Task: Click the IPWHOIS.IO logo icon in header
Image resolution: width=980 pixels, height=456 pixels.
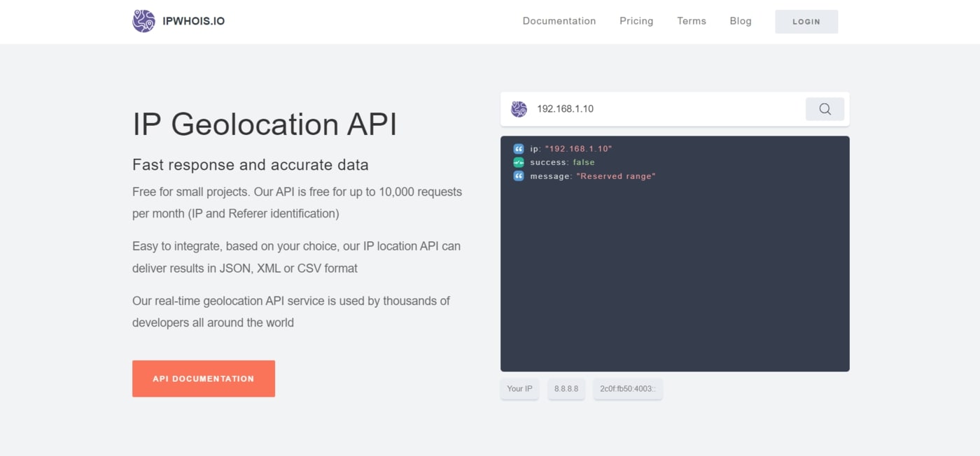Action: tap(143, 21)
